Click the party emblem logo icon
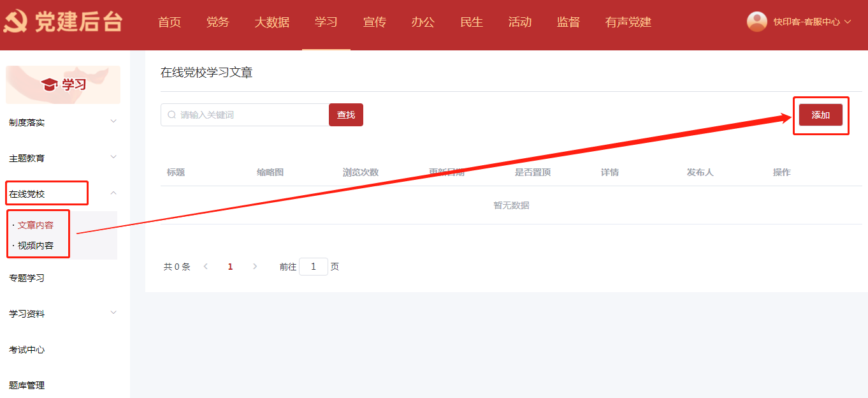The width and height of the screenshot is (868, 398). pyautogui.click(x=15, y=22)
